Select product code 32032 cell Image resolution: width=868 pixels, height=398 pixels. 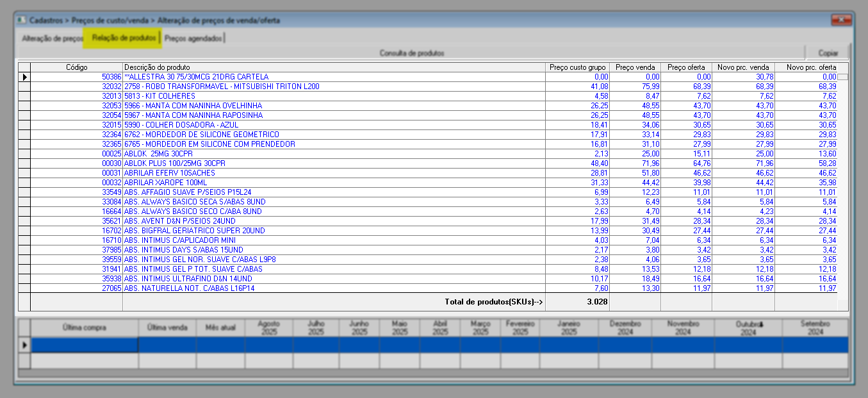click(x=76, y=87)
